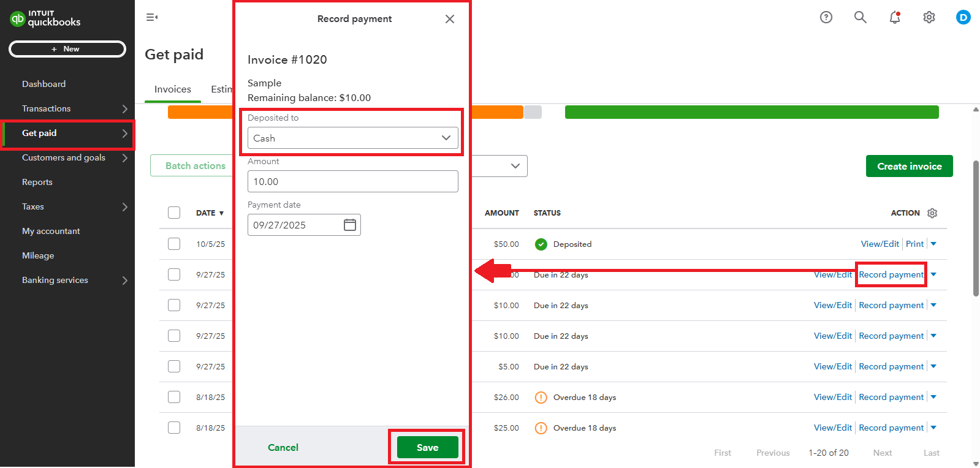Switch to the Invoices tab
This screenshot has width=980, height=468.
pos(173,89)
